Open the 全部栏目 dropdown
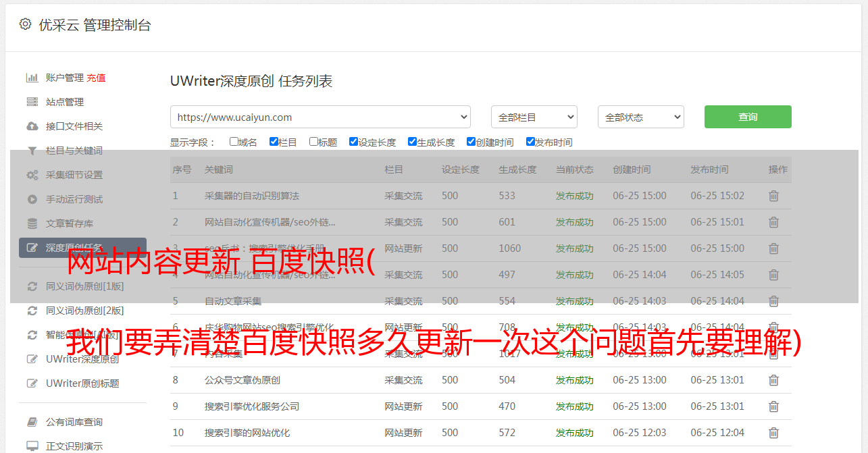Image resolution: width=868 pixels, height=453 pixels. pyautogui.click(x=534, y=117)
